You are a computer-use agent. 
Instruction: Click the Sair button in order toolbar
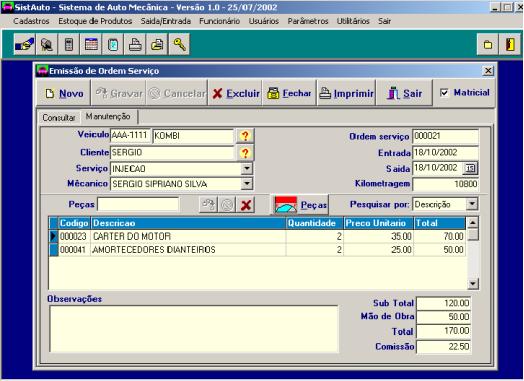tap(404, 93)
